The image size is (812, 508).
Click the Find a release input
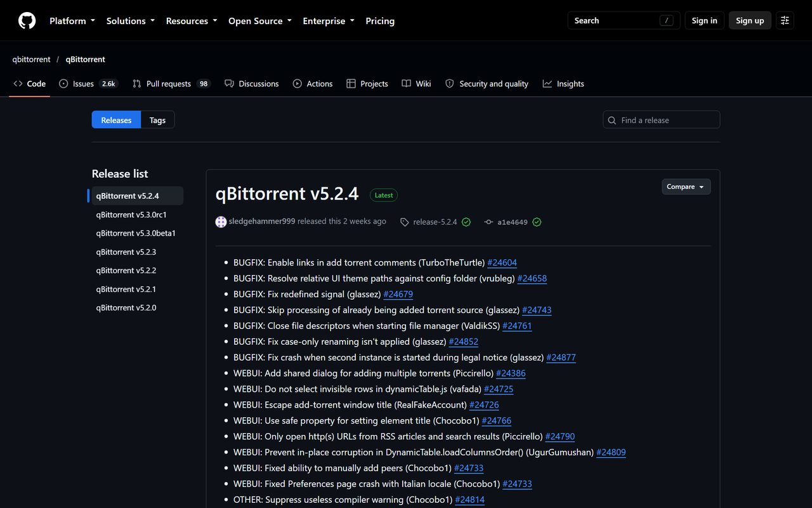click(661, 120)
